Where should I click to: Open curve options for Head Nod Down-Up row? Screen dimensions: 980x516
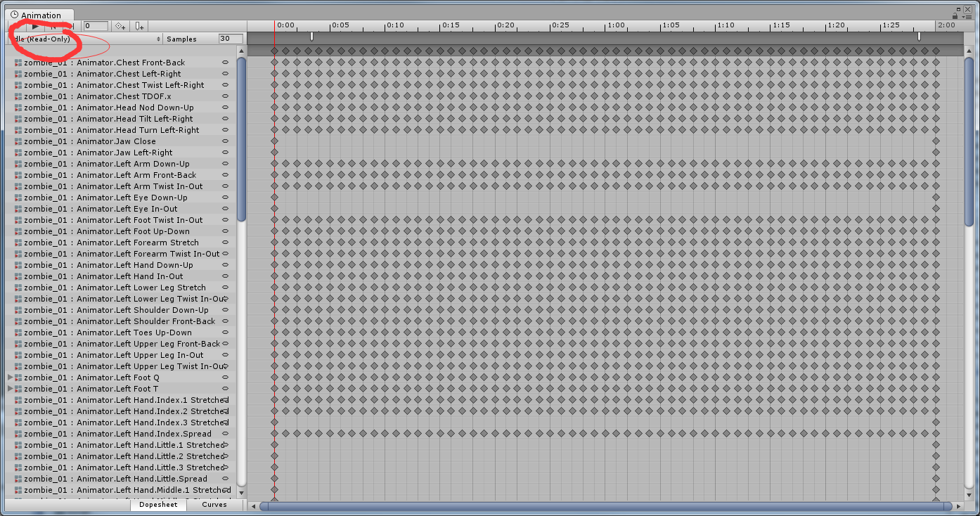(x=226, y=107)
